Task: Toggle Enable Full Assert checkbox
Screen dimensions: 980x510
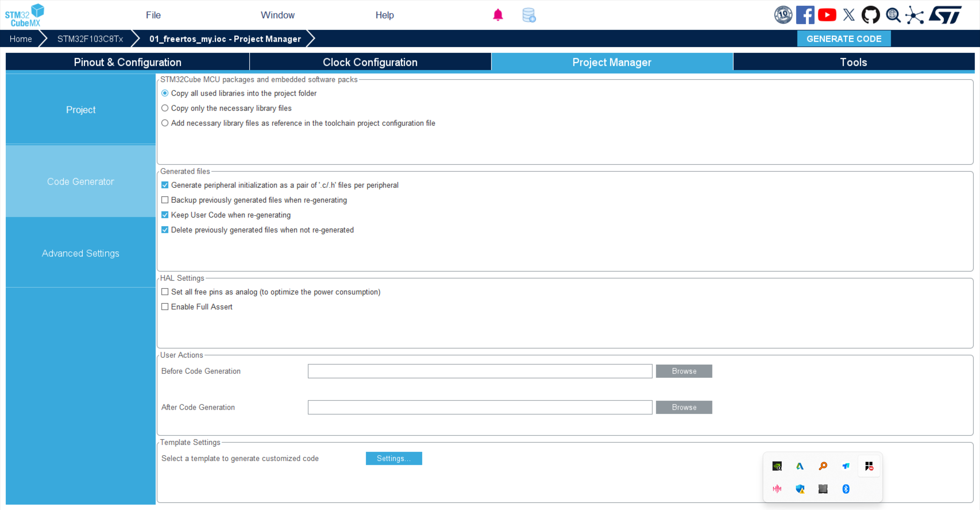Action: pyautogui.click(x=165, y=307)
